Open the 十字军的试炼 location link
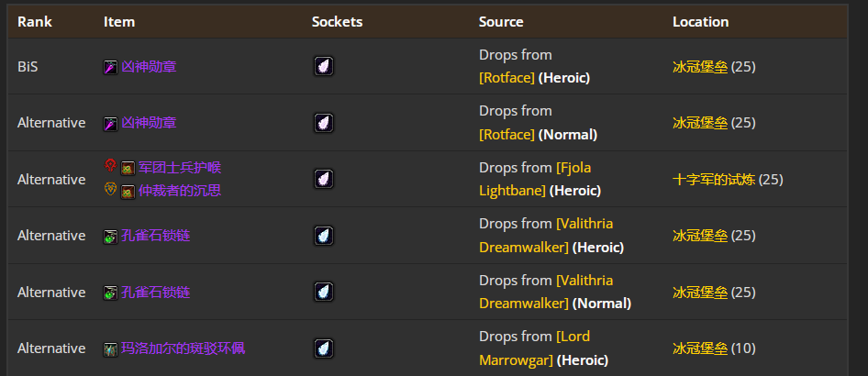This screenshot has height=376, width=868. 714,179
